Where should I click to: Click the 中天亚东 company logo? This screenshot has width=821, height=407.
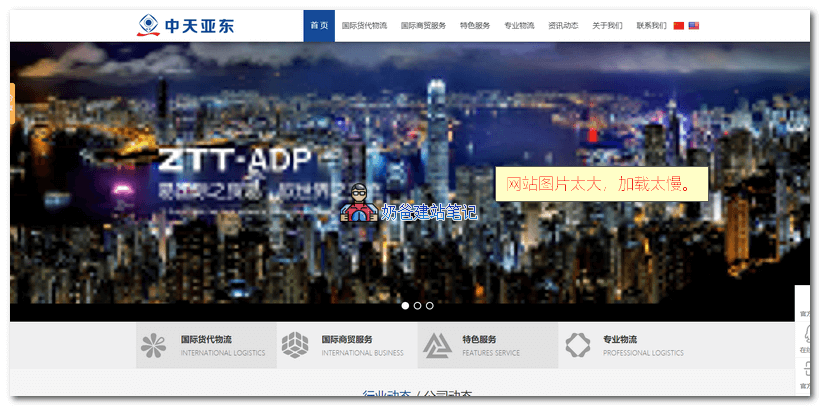tap(185, 25)
